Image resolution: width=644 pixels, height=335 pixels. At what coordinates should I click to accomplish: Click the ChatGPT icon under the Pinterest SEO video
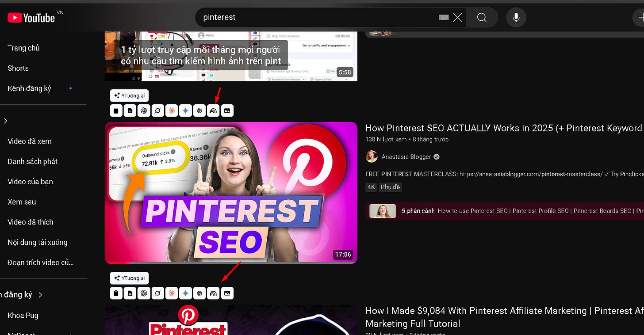coord(144,293)
